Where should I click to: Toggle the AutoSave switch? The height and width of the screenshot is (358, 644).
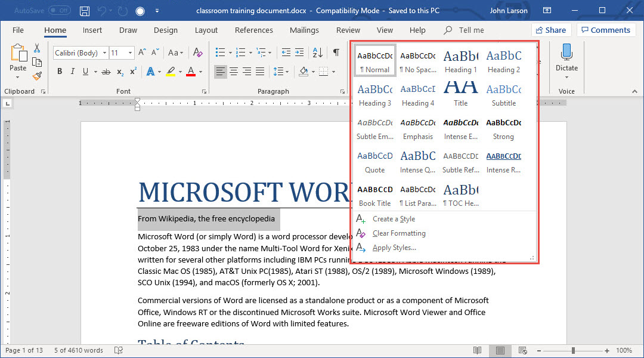tap(59, 11)
